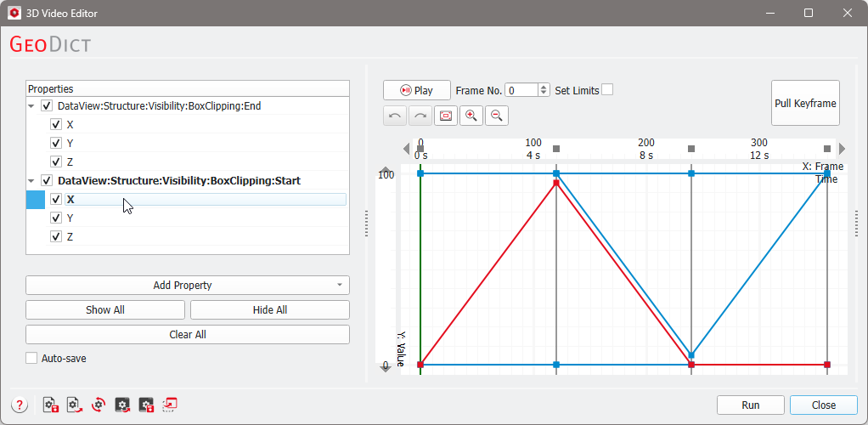
Task: Click the gear with circular red arrows icon
Action: 99,405
